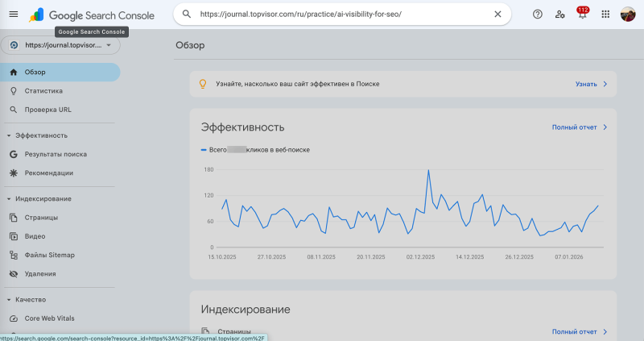Click the clicks legend Всего кликов в веб-поиске

point(255,150)
